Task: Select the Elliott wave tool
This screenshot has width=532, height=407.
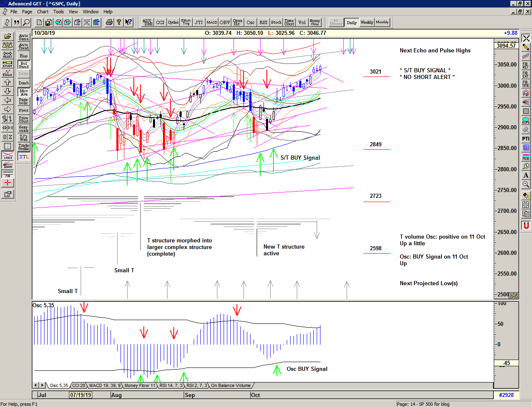Action: [7, 74]
